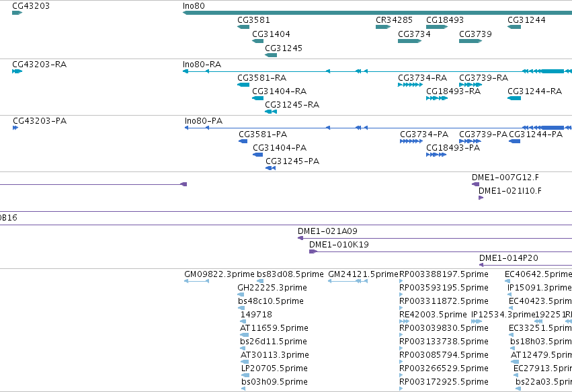Image resolution: width=572 pixels, height=392 pixels.
Task: Select the AT11659.5prime EST label
Action: (274, 328)
